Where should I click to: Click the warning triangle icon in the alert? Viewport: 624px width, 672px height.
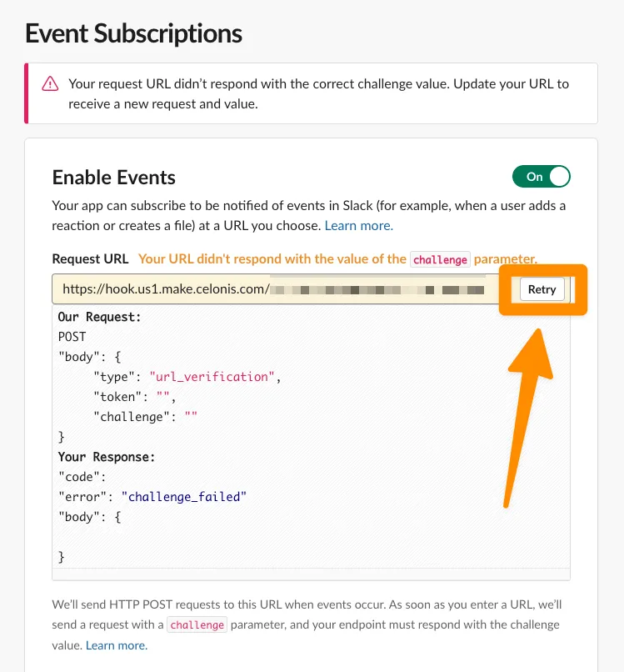tap(51, 84)
